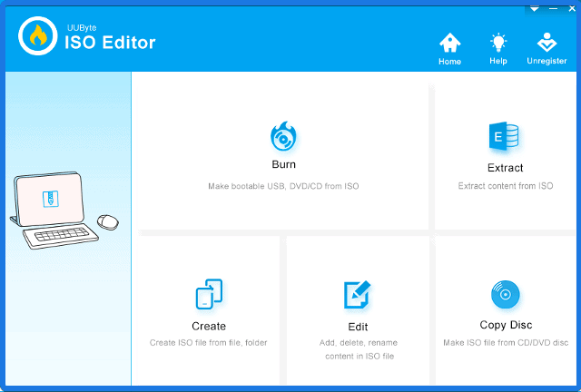581x392 pixels.
Task: Click the Help text in header
Action: click(498, 61)
